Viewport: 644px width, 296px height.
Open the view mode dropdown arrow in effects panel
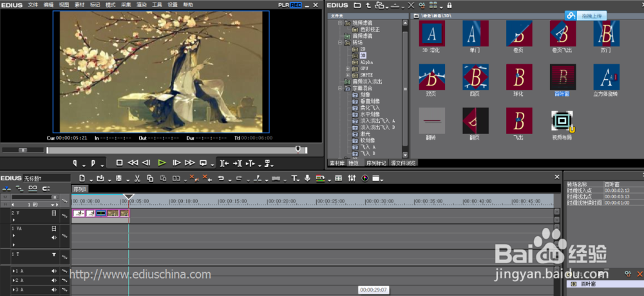coord(441,7)
